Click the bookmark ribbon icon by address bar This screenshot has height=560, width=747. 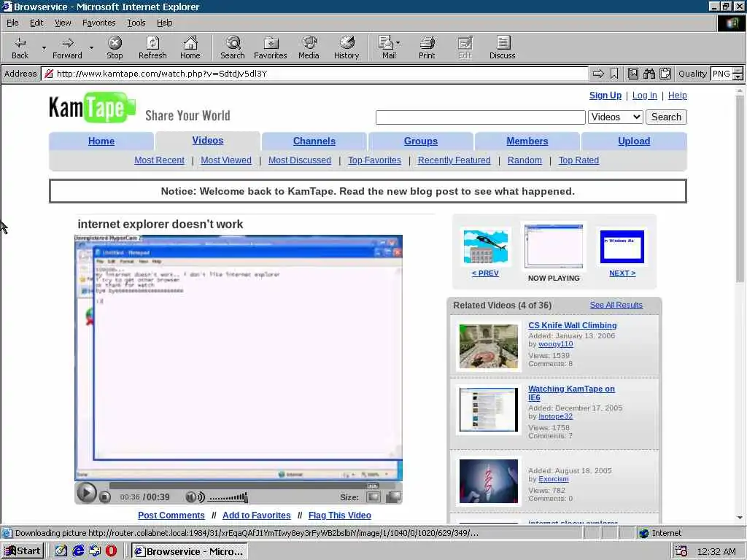click(614, 74)
